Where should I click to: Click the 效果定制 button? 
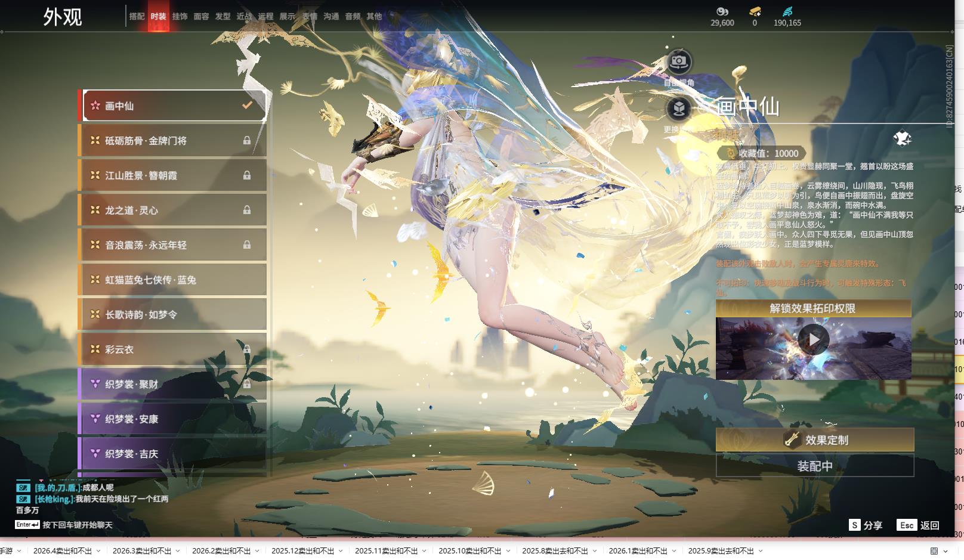point(814,440)
